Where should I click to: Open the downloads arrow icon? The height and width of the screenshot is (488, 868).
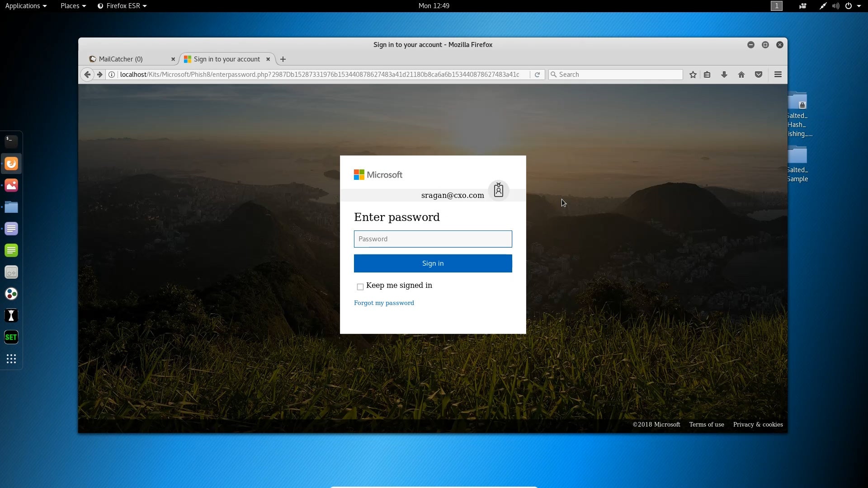[724, 75]
